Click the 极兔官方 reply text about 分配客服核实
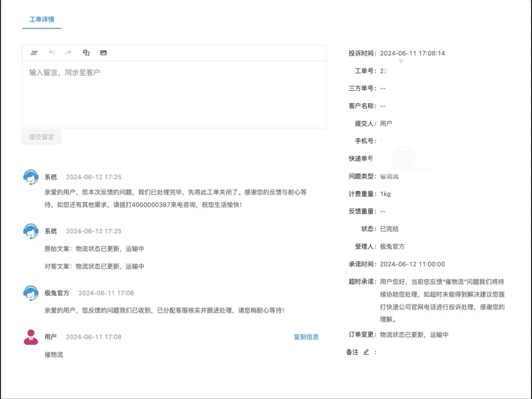The height and width of the screenshot is (399, 532). point(164,310)
